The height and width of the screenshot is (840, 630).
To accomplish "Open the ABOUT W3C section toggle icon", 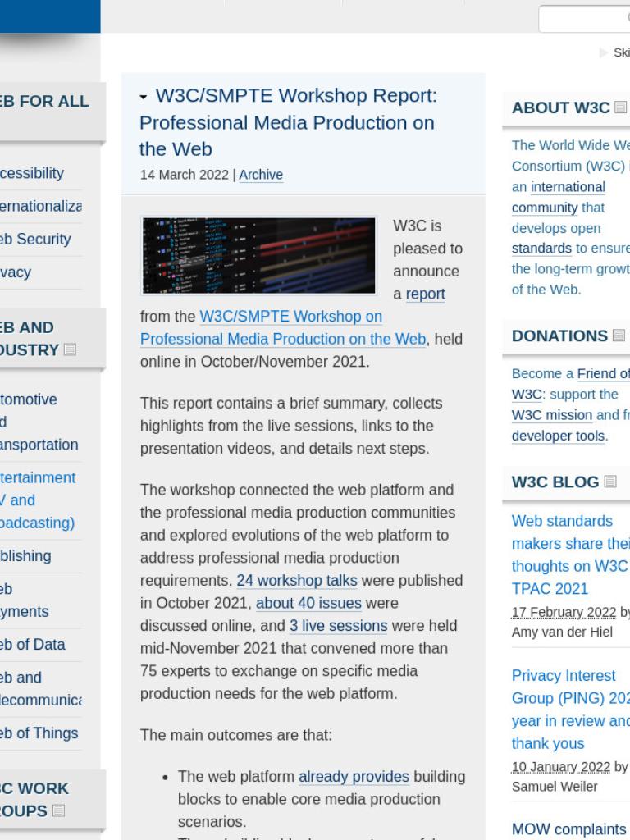I will (x=620, y=107).
